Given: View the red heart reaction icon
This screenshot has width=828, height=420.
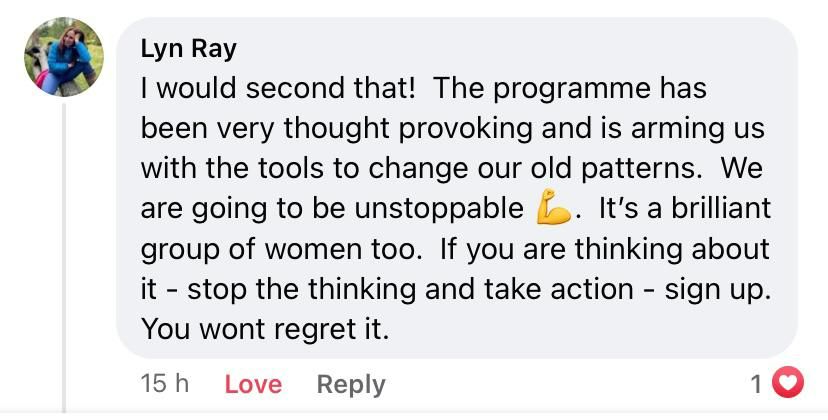Looking at the screenshot, I should point(788,382).
